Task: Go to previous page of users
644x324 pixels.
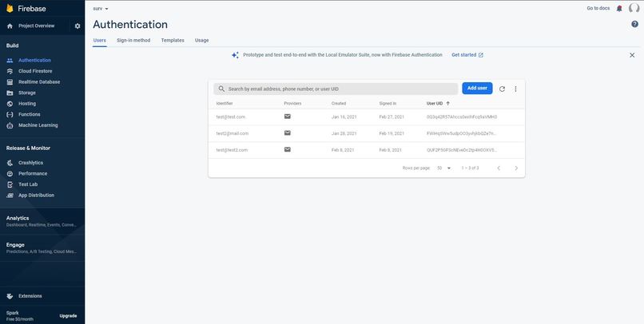Action: (x=499, y=168)
